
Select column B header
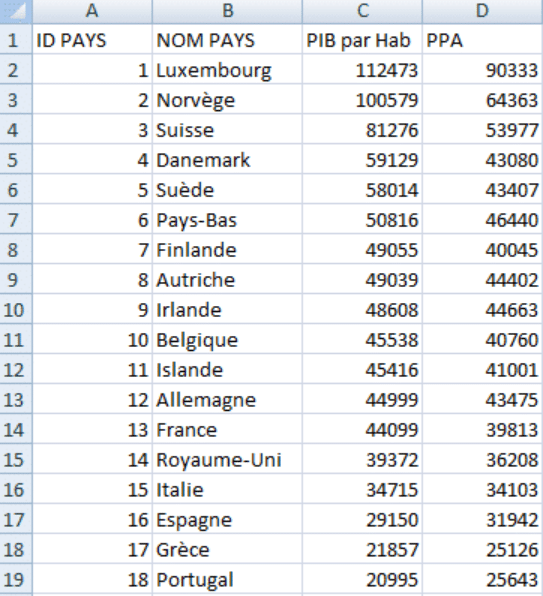[227, 11]
